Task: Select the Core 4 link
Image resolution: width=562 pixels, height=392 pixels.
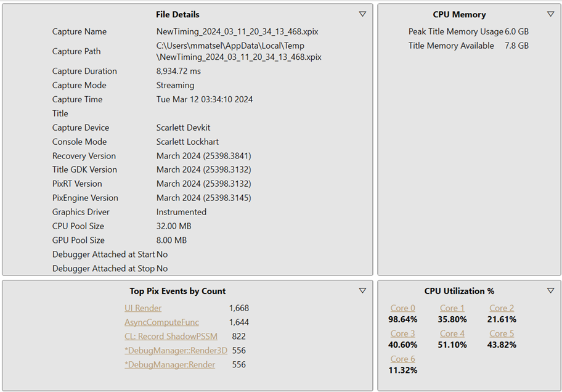Action: pyautogui.click(x=452, y=333)
